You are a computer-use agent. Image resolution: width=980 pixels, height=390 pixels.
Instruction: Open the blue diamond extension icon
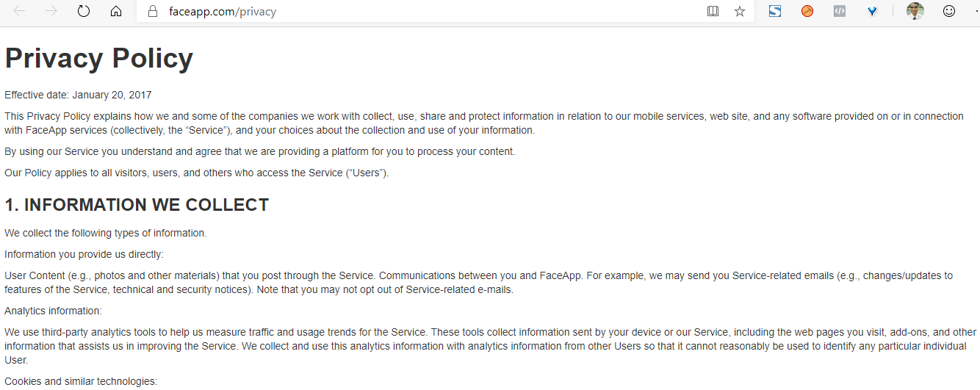coord(872,12)
